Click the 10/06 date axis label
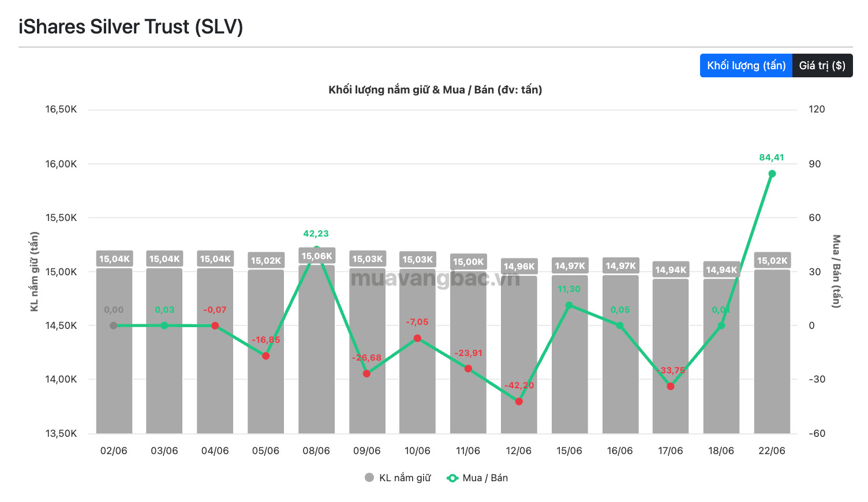 tap(417, 451)
